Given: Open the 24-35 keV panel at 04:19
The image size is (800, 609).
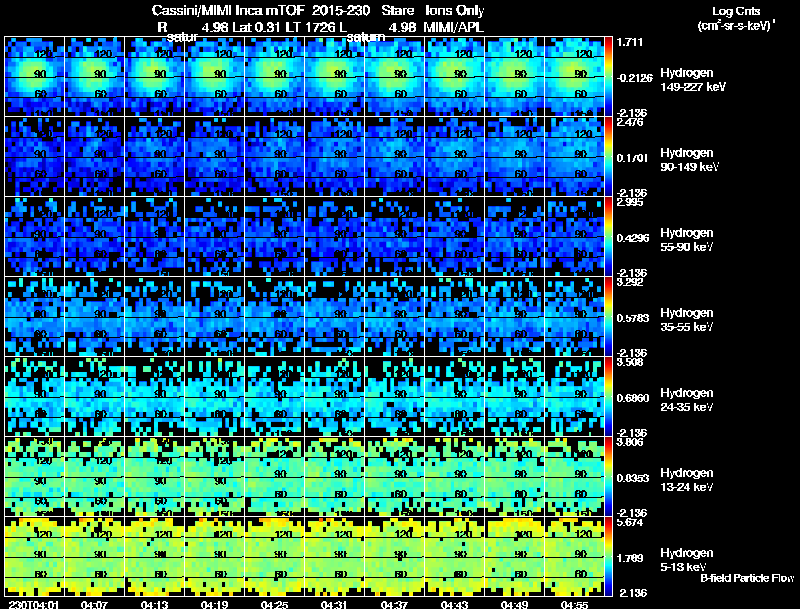Looking at the screenshot, I should click(x=214, y=396).
